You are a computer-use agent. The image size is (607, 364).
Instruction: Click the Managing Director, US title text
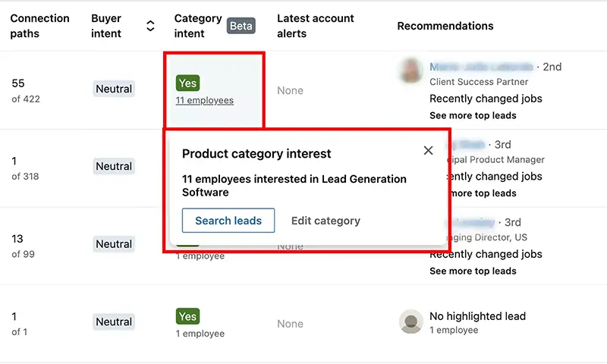(488, 237)
